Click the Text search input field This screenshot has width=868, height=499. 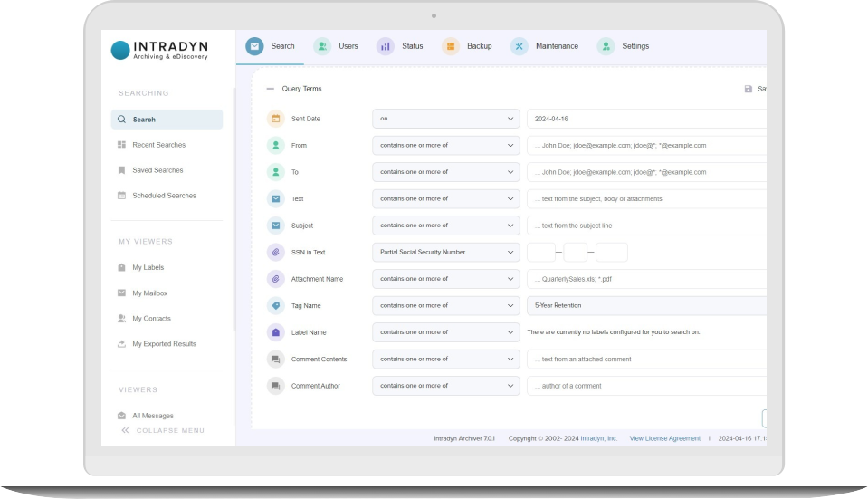(x=646, y=199)
